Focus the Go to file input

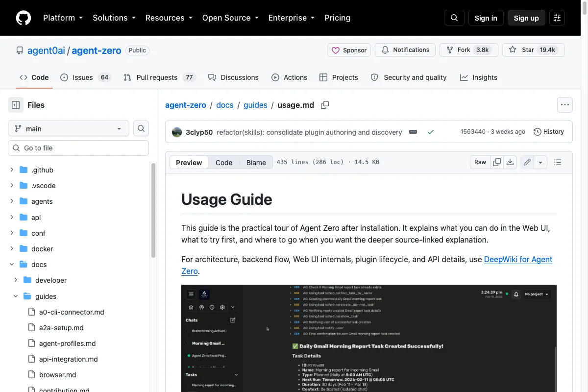click(78, 148)
